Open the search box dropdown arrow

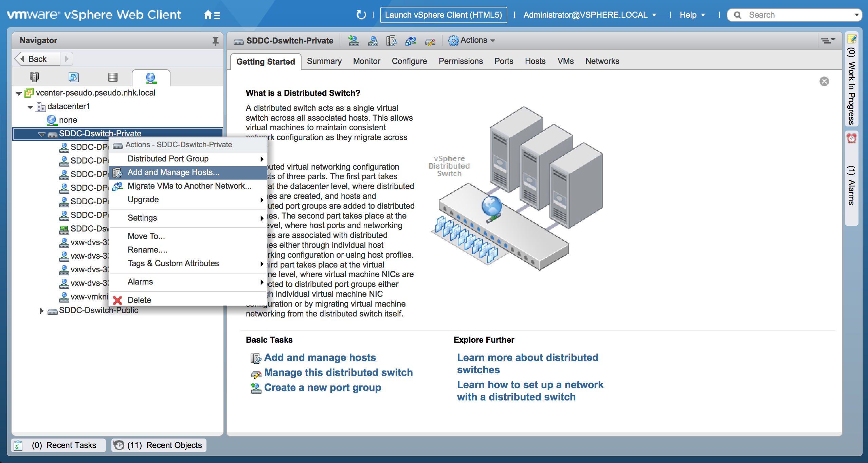856,15
